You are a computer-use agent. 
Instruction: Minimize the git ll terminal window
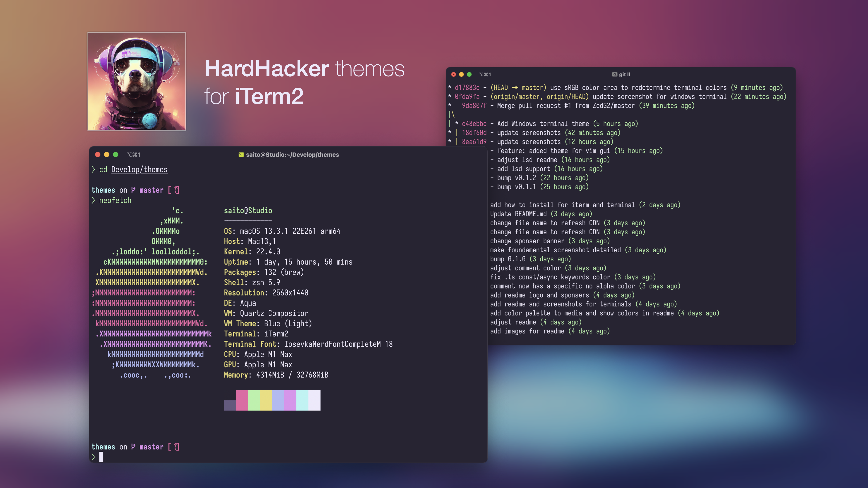click(461, 74)
